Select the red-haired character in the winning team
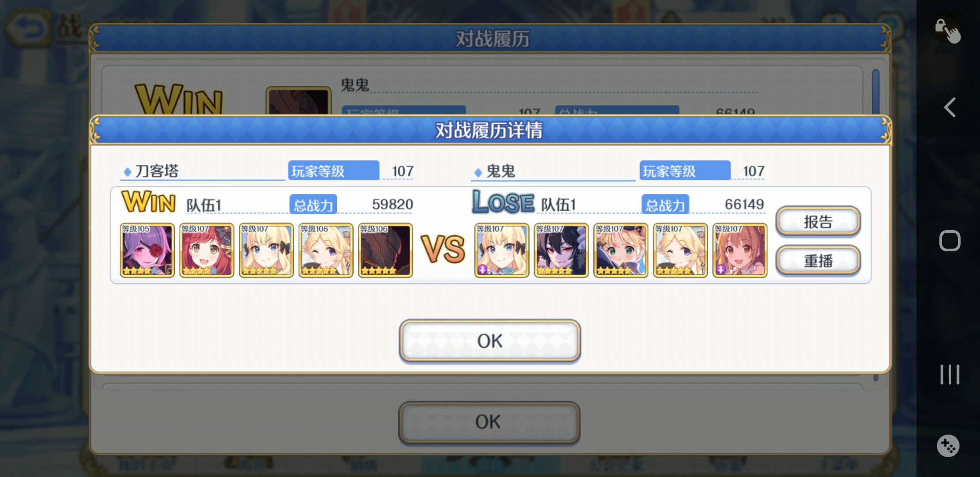The image size is (980, 477). coord(207,250)
